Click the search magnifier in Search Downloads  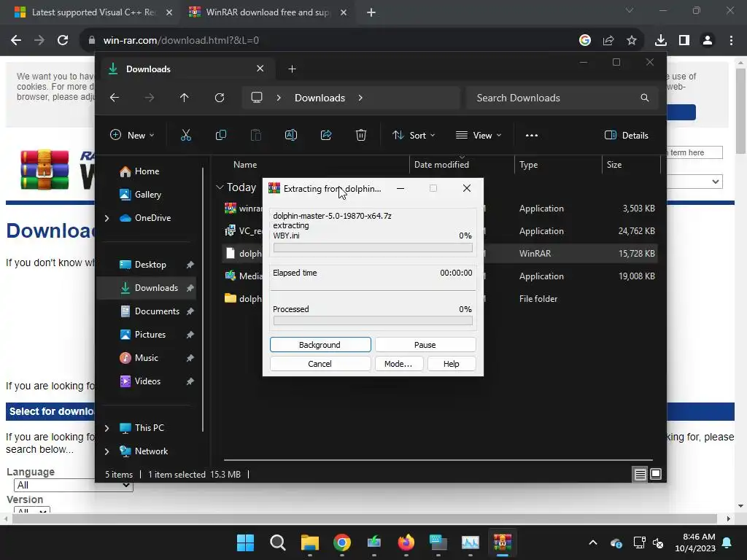645,98
